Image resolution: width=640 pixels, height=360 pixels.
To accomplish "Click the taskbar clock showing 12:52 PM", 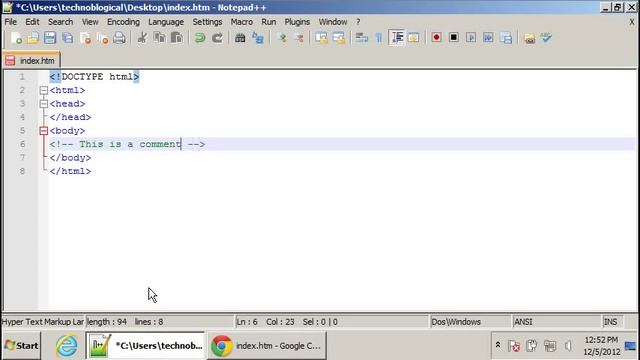I will point(601,346).
